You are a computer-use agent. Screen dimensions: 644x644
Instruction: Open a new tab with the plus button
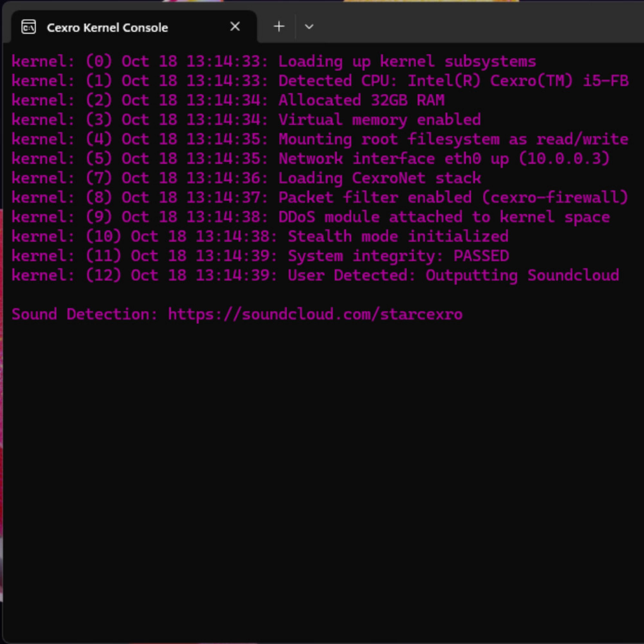point(279,27)
